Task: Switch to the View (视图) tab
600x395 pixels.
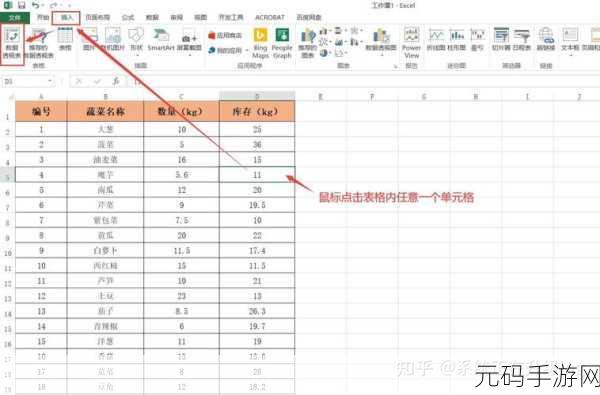Action: [x=200, y=18]
